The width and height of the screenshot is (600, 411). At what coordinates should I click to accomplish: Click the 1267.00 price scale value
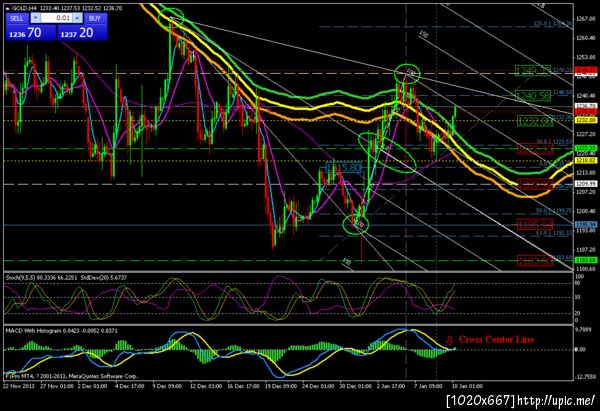click(x=585, y=18)
